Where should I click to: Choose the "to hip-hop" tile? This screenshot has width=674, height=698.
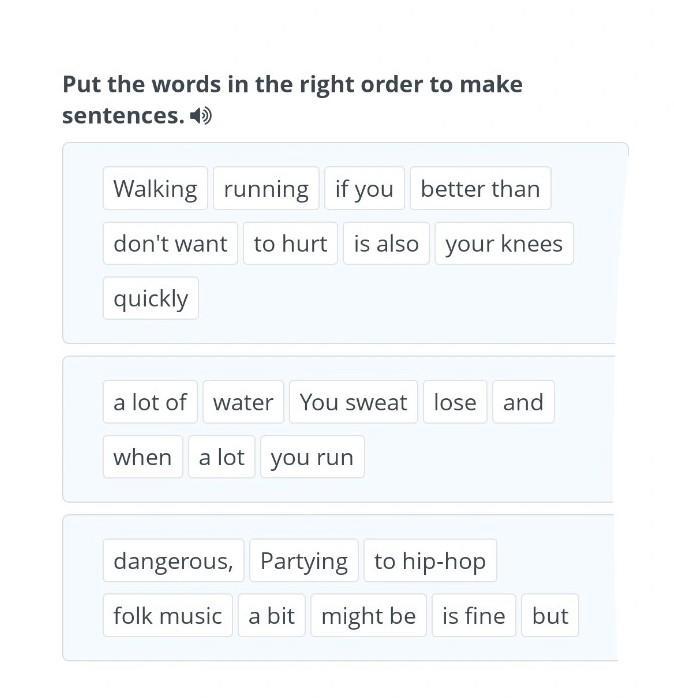tap(430, 562)
